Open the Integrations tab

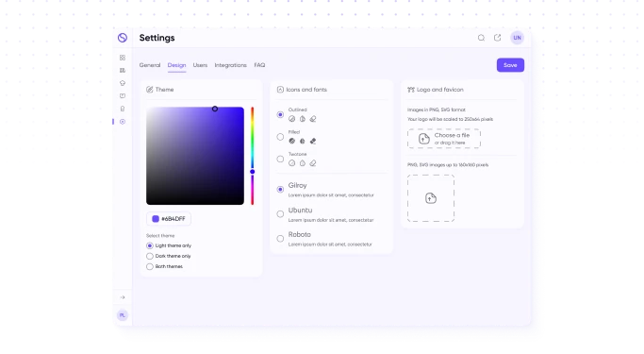[x=230, y=65]
